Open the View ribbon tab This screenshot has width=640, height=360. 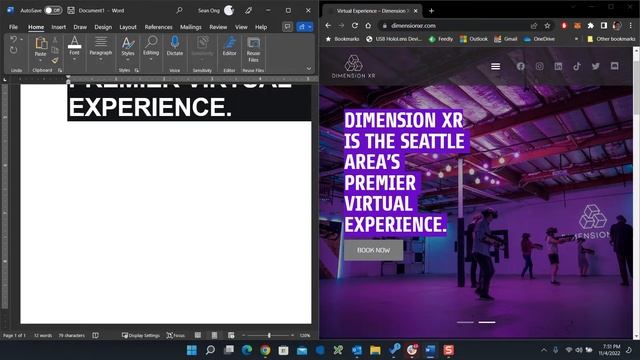tap(241, 27)
